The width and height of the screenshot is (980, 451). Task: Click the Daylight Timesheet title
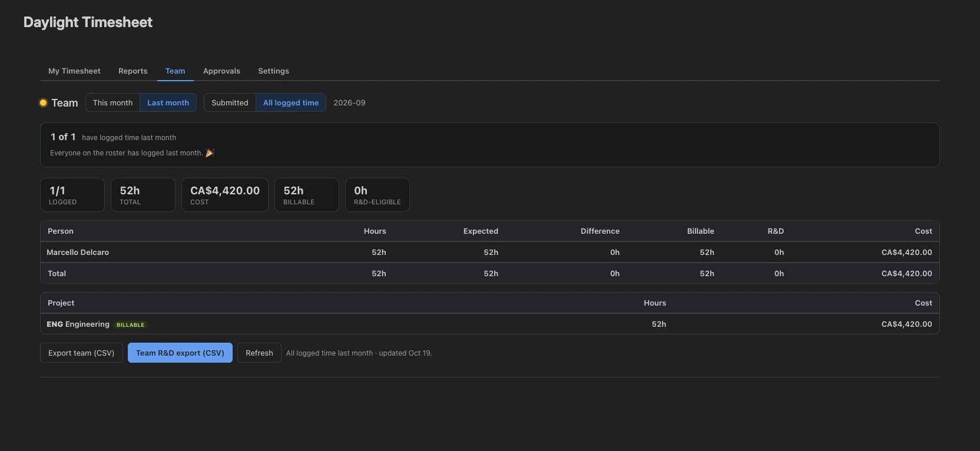pyautogui.click(x=88, y=22)
